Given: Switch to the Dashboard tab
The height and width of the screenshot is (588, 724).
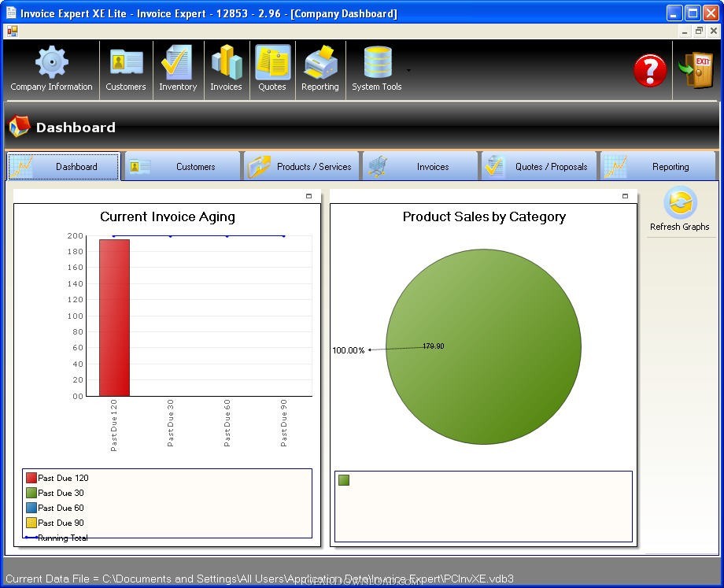Looking at the screenshot, I should (64, 166).
